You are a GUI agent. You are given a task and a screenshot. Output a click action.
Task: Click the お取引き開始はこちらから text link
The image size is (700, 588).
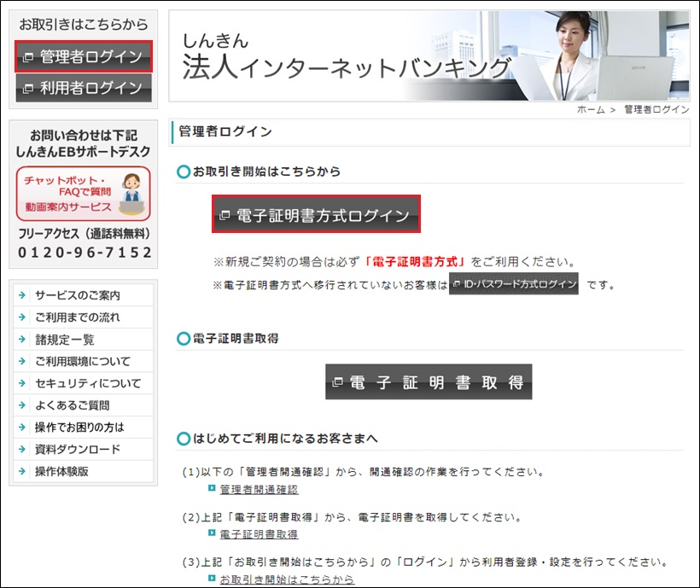[286, 579]
